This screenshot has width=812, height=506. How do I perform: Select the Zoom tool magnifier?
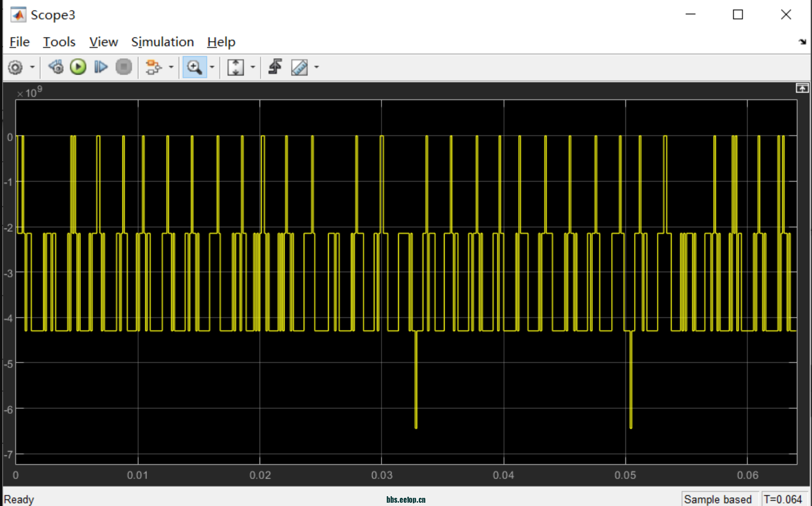coord(194,67)
